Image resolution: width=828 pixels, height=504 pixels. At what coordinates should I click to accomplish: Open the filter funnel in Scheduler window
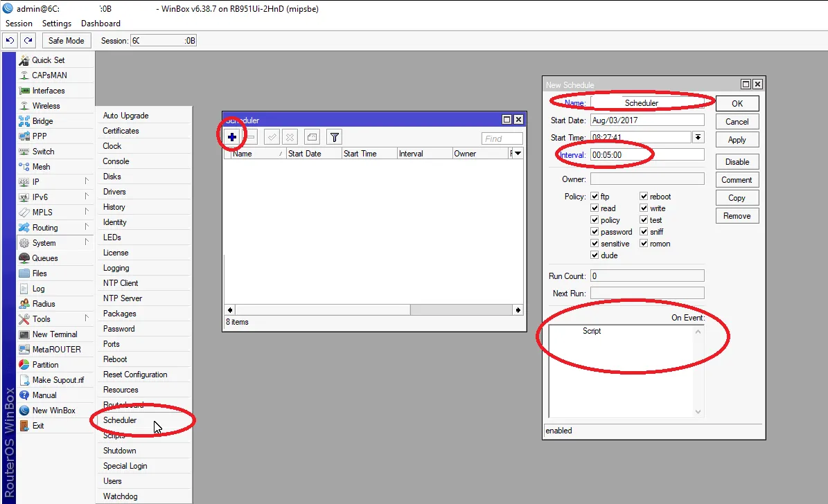[334, 136]
